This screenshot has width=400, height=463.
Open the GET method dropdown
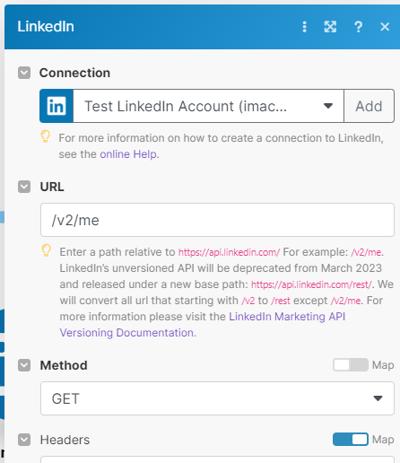point(217,399)
